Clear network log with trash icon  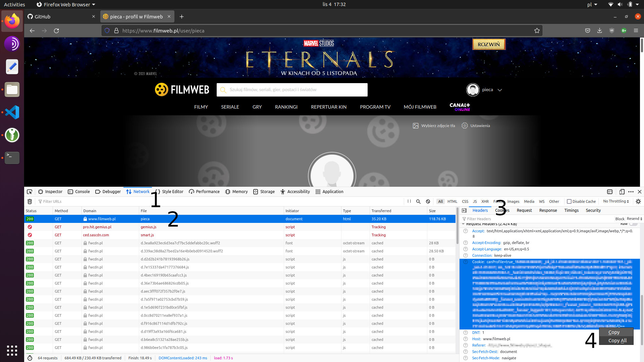point(30,201)
